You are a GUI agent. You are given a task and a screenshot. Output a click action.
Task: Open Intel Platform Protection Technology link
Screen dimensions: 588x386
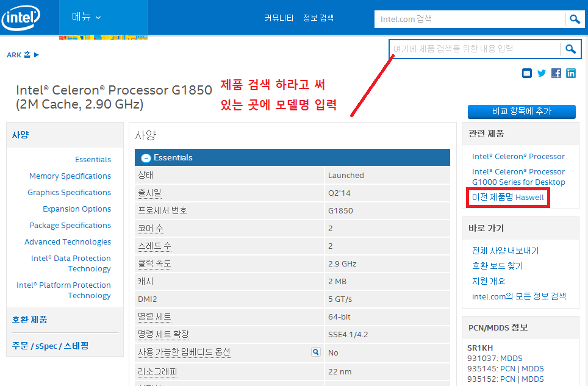(x=64, y=290)
